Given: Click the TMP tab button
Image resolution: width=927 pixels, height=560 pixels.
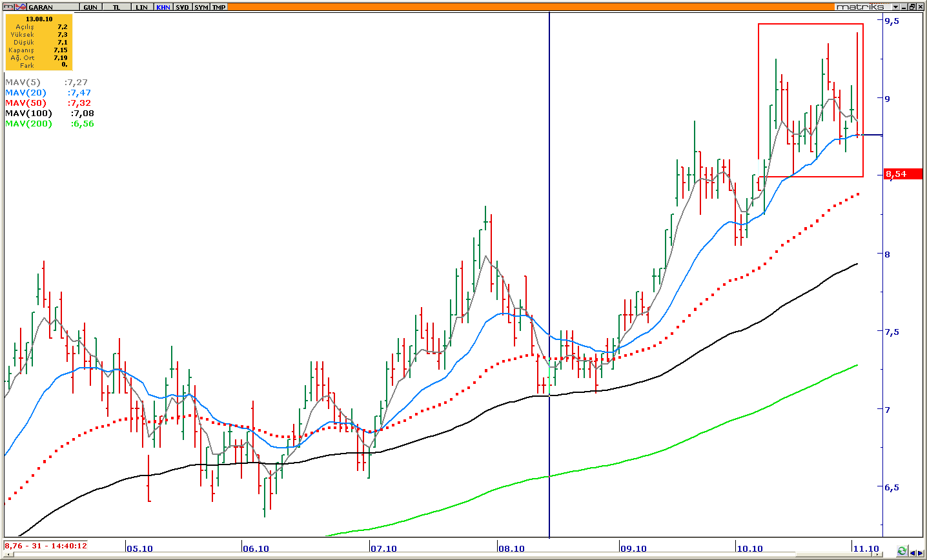Looking at the screenshot, I should [219, 7].
